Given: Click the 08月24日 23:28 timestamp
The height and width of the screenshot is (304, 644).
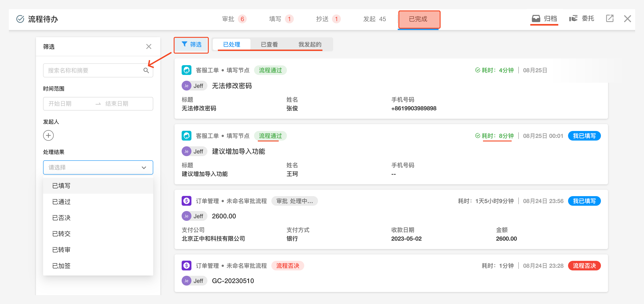Looking at the screenshot, I should tap(543, 266).
